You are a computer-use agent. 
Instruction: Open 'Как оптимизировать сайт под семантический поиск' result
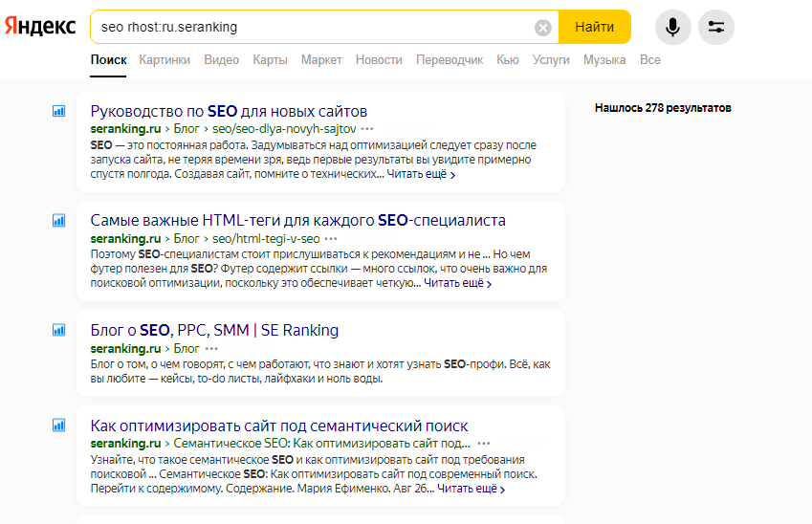279,426
